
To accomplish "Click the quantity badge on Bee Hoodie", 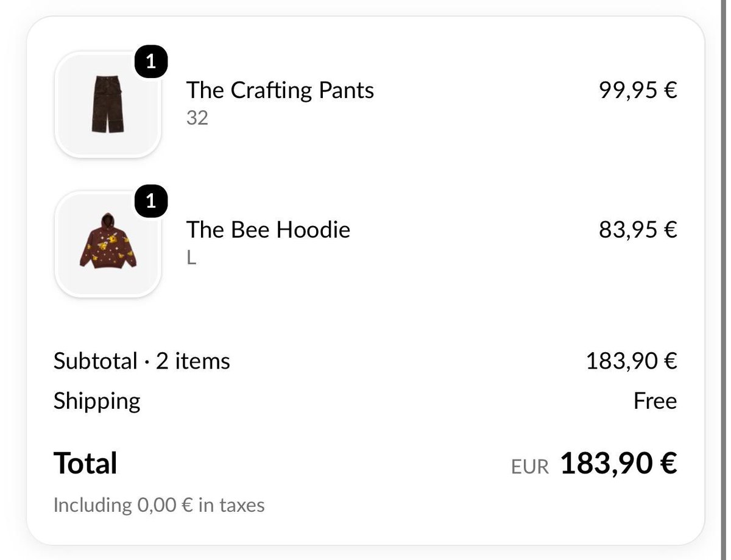I will (151, 202).
